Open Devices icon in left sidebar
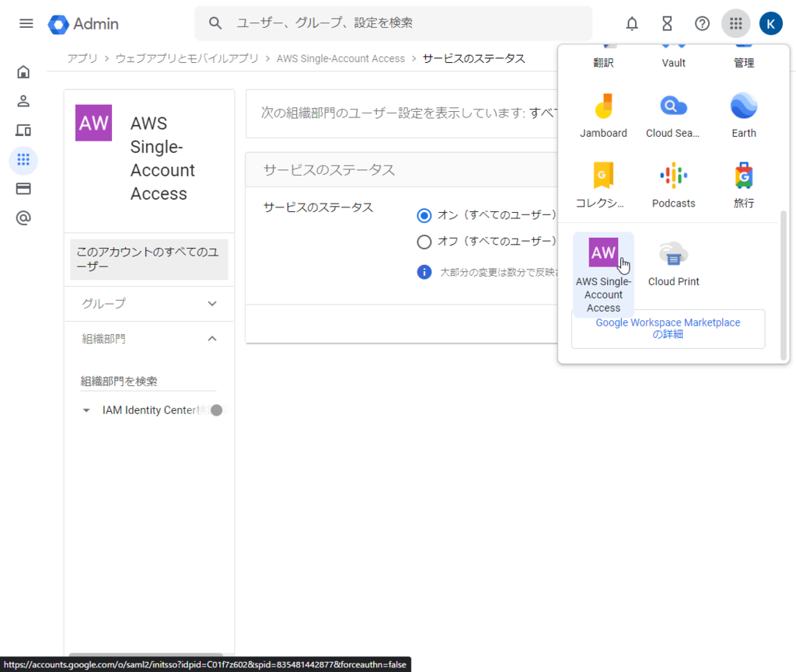796x672 pixels. pos(23,131)
